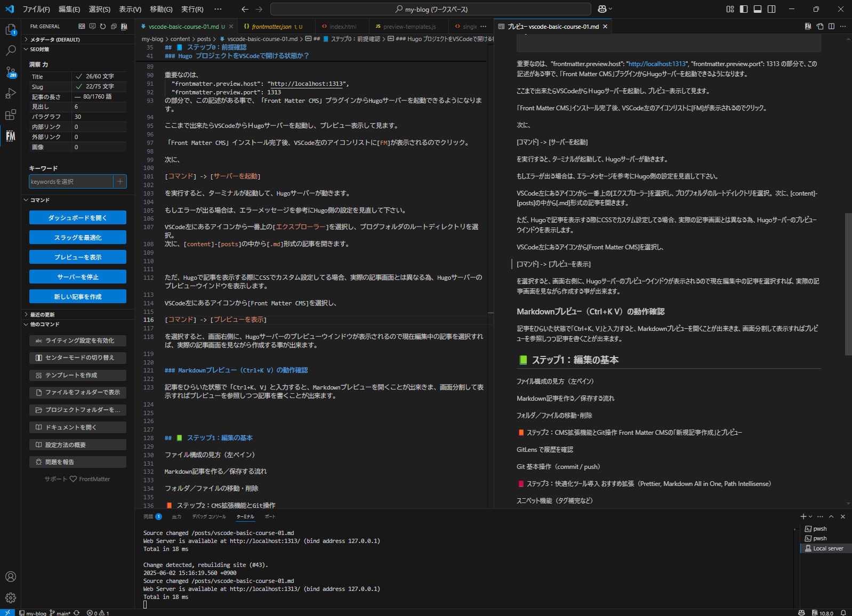Open the Run and Debug view

11,93
